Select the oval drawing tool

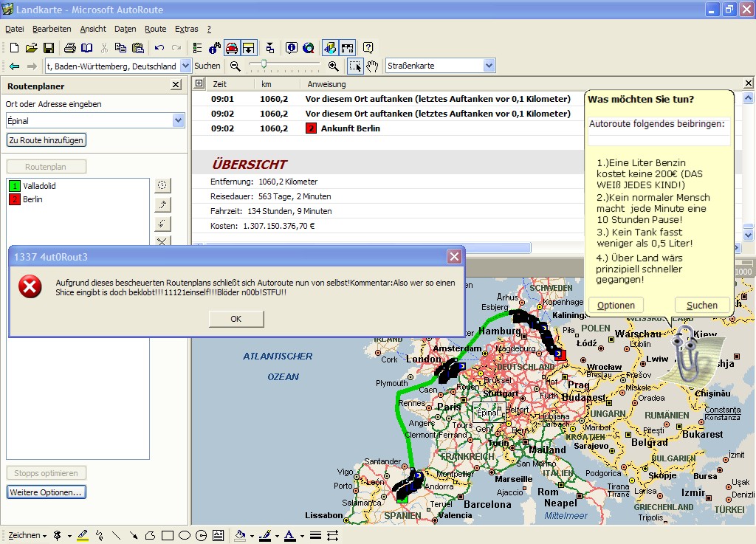pyautogui.click(x=184, y=535)
